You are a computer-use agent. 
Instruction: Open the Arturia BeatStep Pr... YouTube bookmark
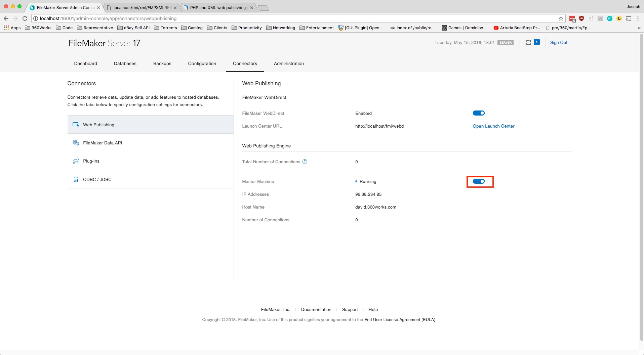click(x=517, y=28)
